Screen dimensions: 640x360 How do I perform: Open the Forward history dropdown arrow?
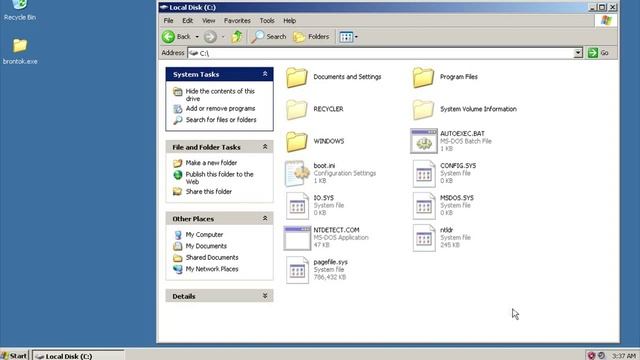(x=223, y=37)
